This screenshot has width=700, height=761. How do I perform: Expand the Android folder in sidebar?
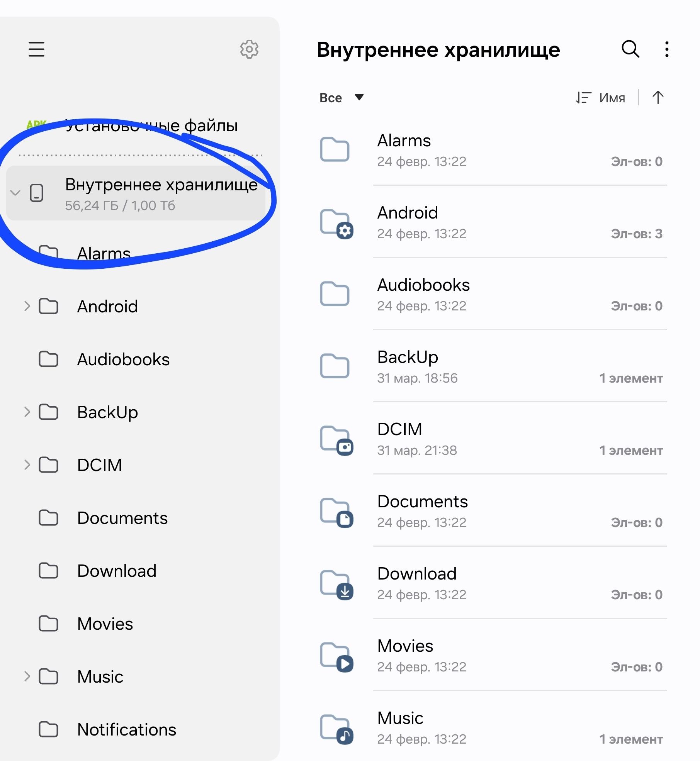(x=27, y=306)
